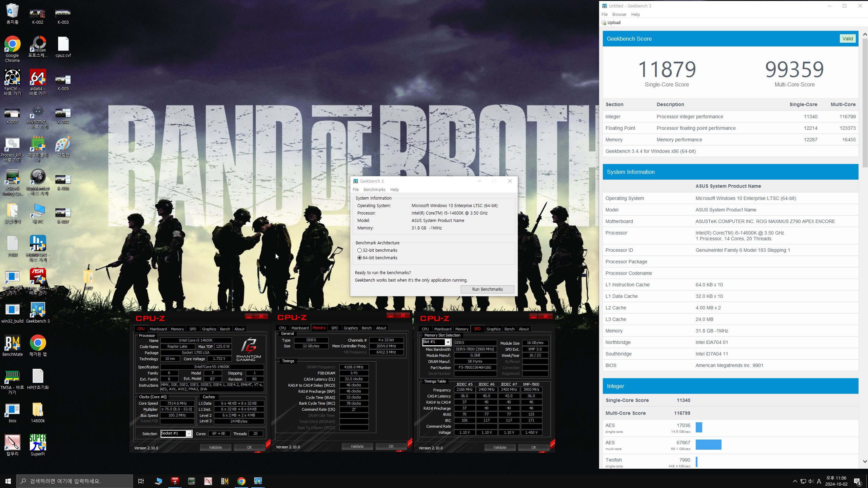
Task: Show hidden tray icons chevron
Action: point(795,481)
